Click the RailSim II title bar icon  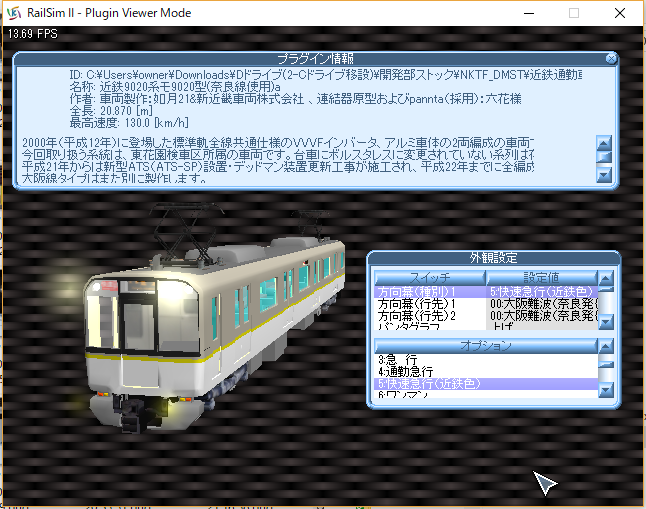pos(13,12)
